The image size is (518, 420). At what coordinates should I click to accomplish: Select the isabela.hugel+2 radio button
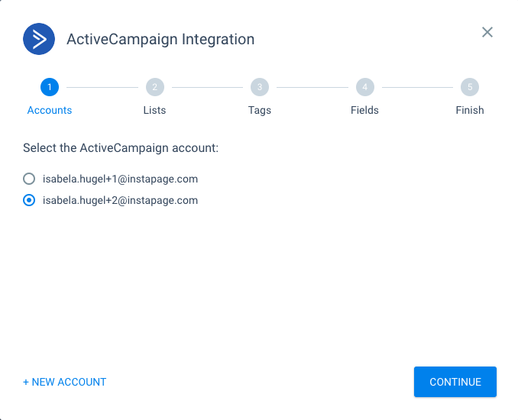[29, 200]
